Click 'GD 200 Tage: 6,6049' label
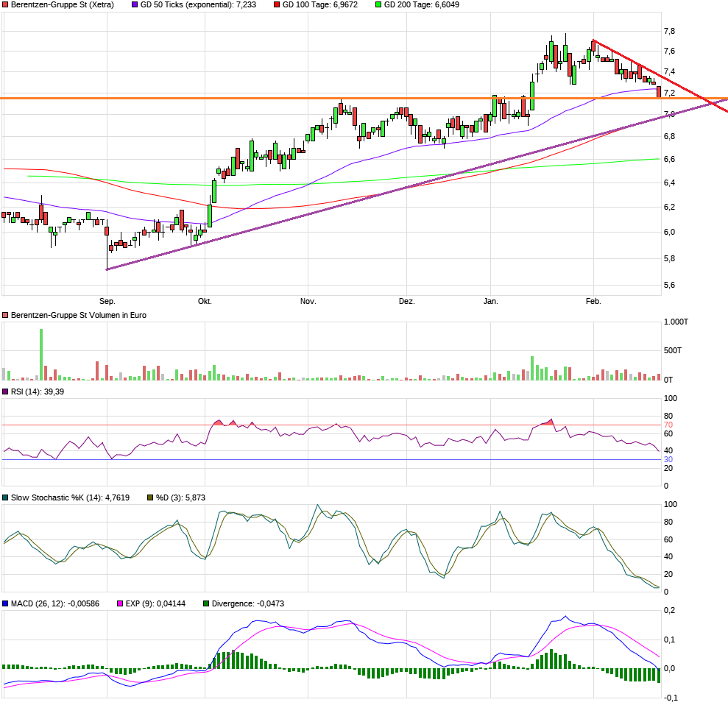Screen dimensions: 728x705 [422, 4]
